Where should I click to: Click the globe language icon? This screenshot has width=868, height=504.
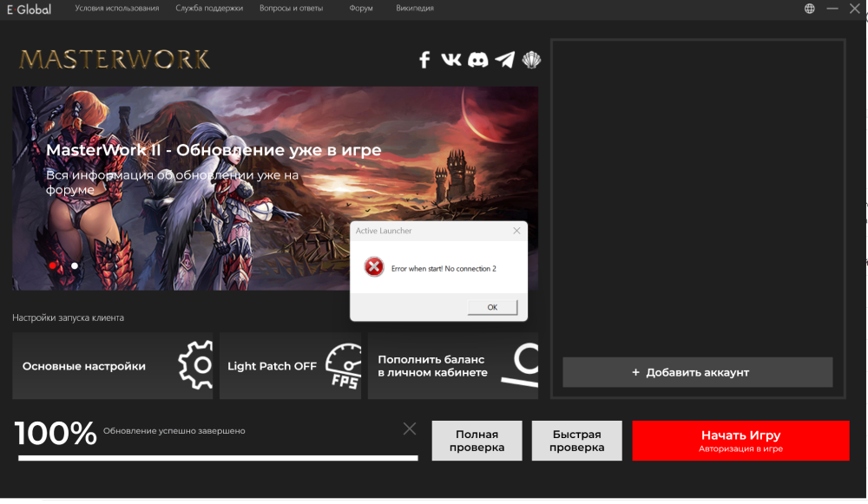[x=809, y=9]
